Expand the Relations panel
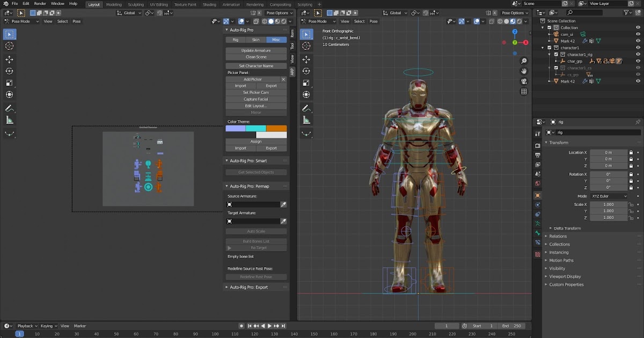 pyautogui.click(x=558, y=236)
